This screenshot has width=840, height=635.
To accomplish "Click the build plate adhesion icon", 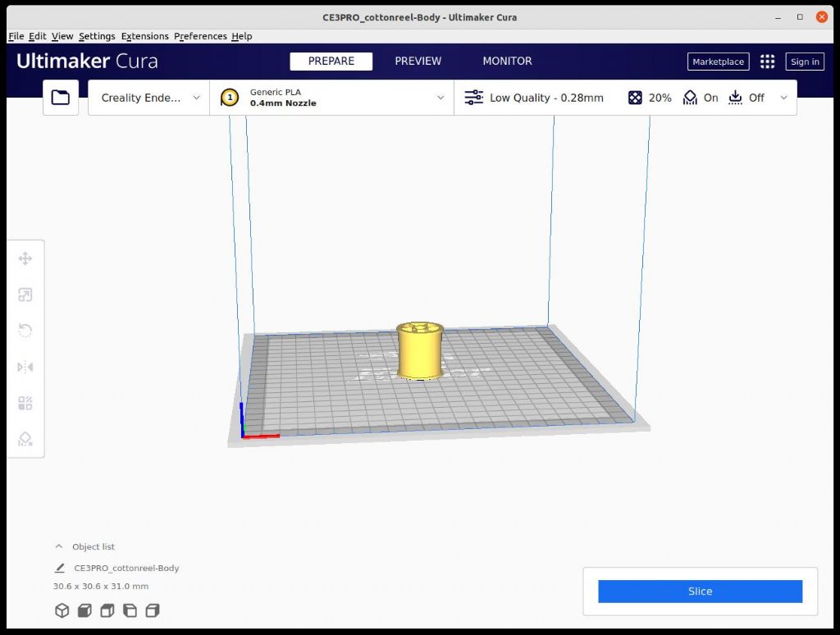I will click(736, 98).
